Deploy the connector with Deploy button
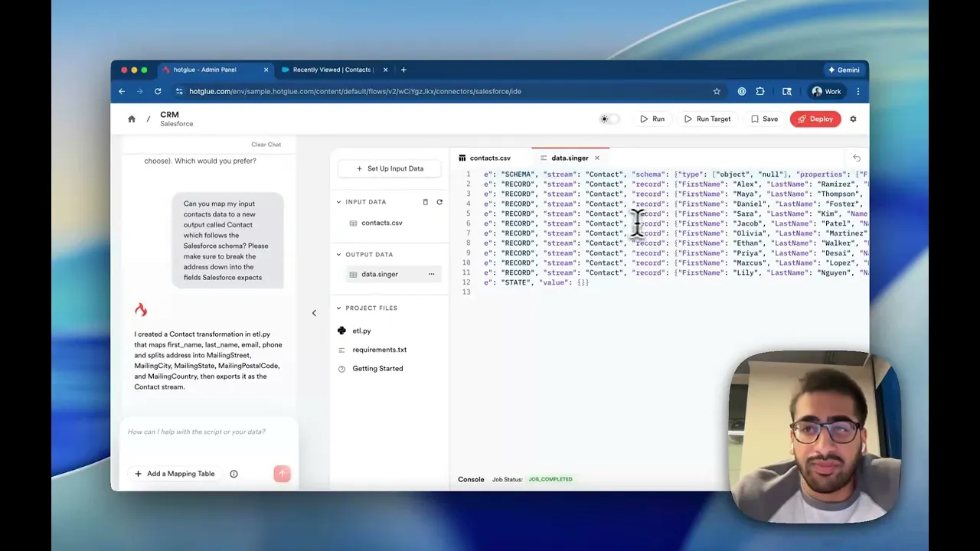Viewport: 980px width, 551px height. (815, 119)
